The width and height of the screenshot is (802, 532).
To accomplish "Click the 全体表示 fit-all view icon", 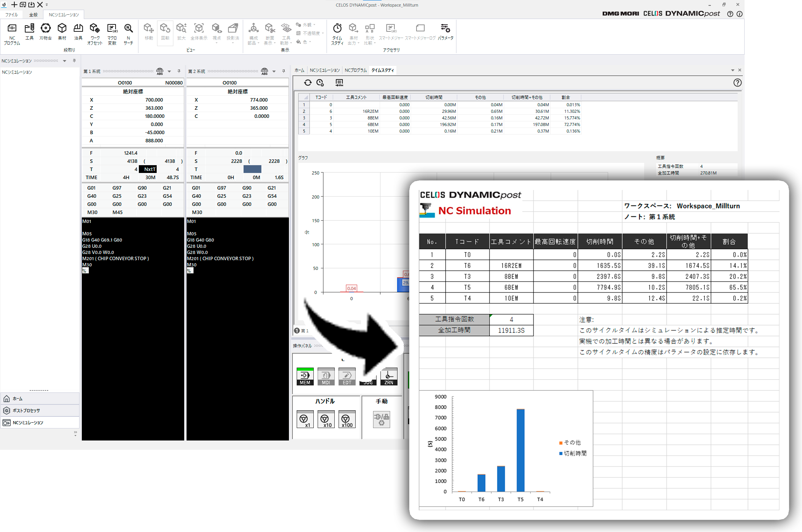I will click(x=199, y=32).
